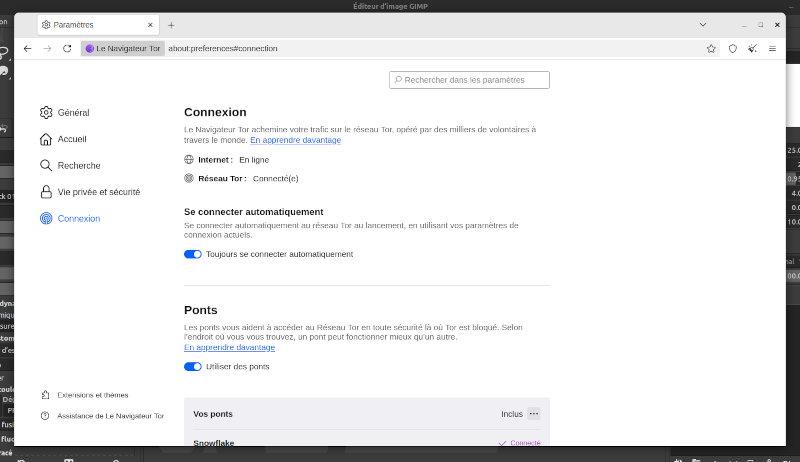Open Extensions et thèmes

84,395
